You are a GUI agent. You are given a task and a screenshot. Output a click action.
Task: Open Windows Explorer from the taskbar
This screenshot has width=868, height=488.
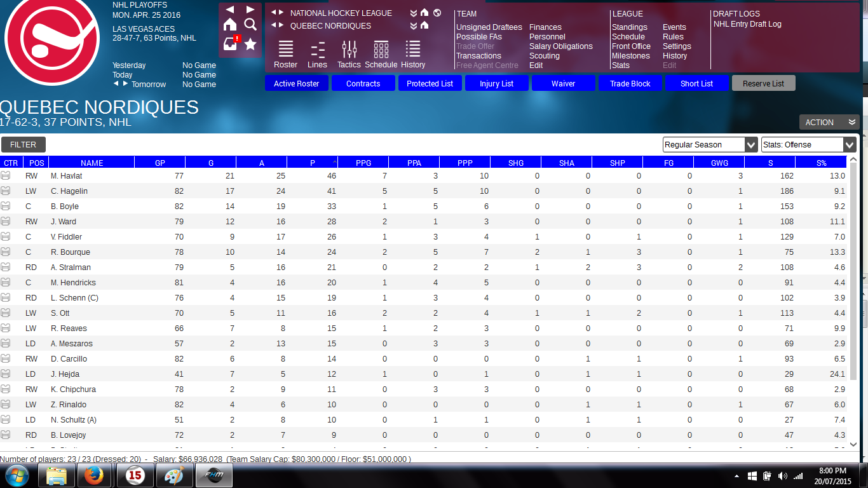click(x=57, y=475)
